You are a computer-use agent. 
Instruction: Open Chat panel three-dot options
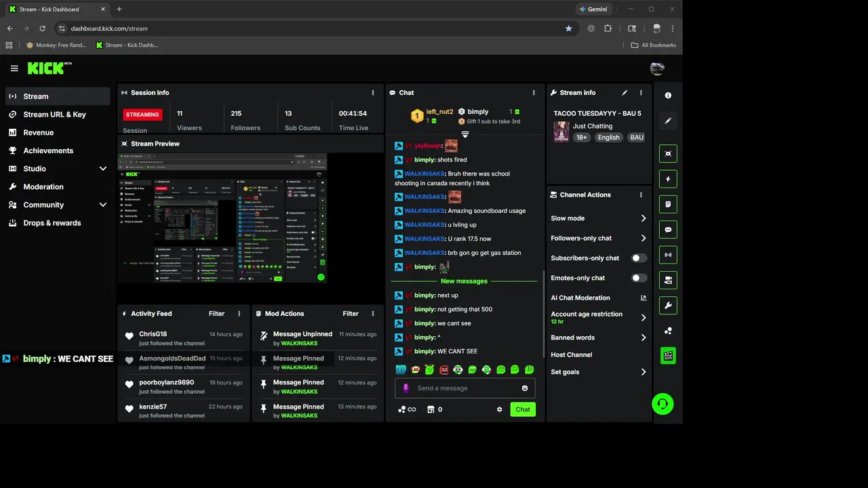[534, 93]
